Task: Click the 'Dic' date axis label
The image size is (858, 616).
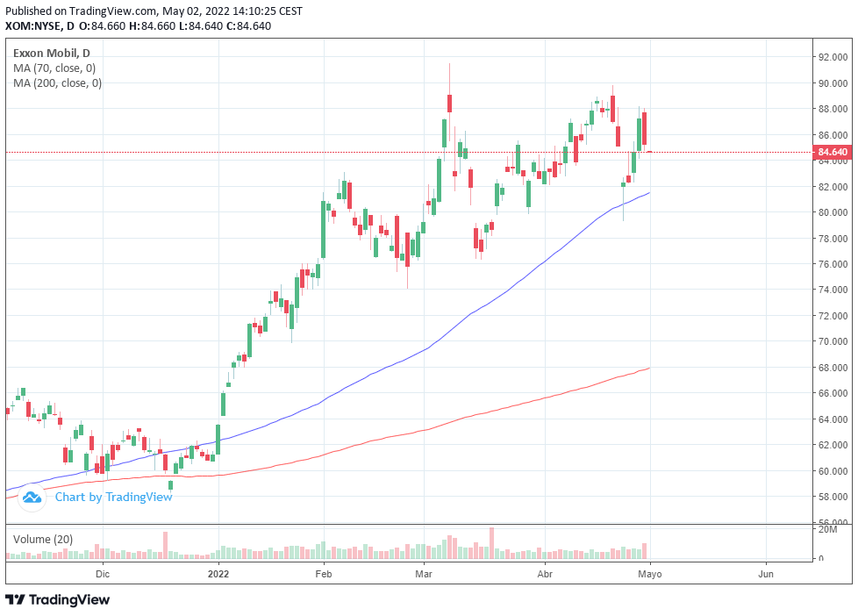Action: pyautogui.click(x=103, y=574)
